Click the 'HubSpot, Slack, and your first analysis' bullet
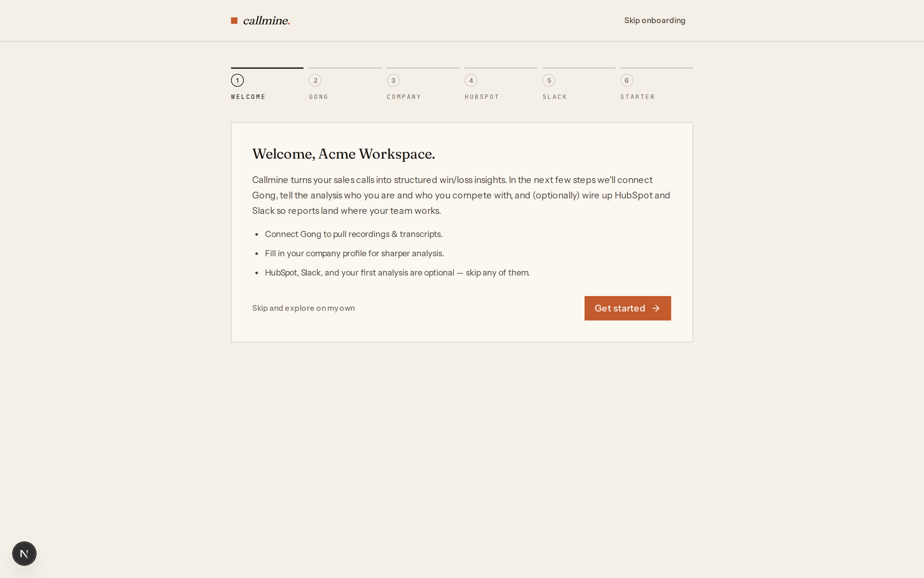The image size is (924, 578). pos(397,273)
